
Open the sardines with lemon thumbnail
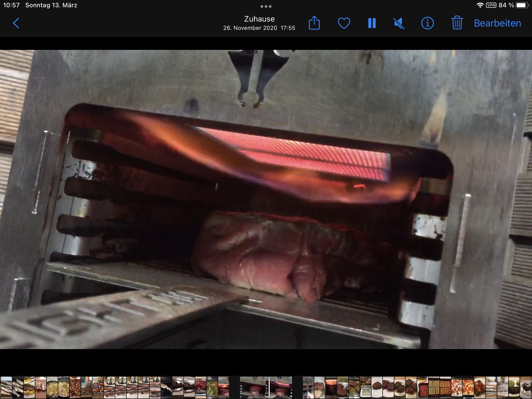491,387
